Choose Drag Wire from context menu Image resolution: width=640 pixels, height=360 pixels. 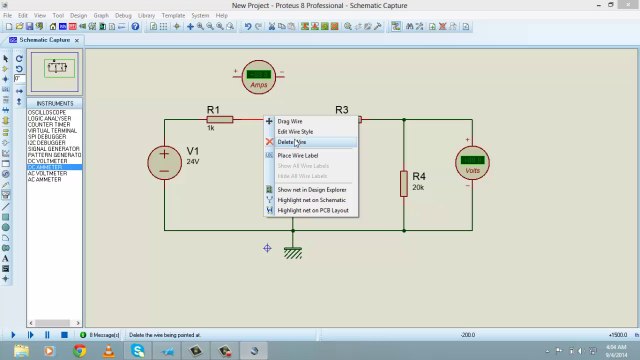[x=311, y=121]
